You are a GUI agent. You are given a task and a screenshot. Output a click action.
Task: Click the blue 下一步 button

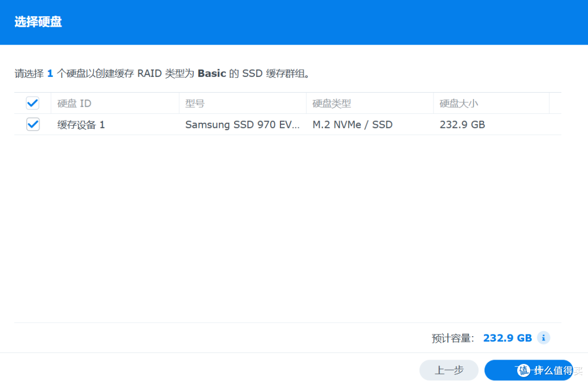coord(529,370)
